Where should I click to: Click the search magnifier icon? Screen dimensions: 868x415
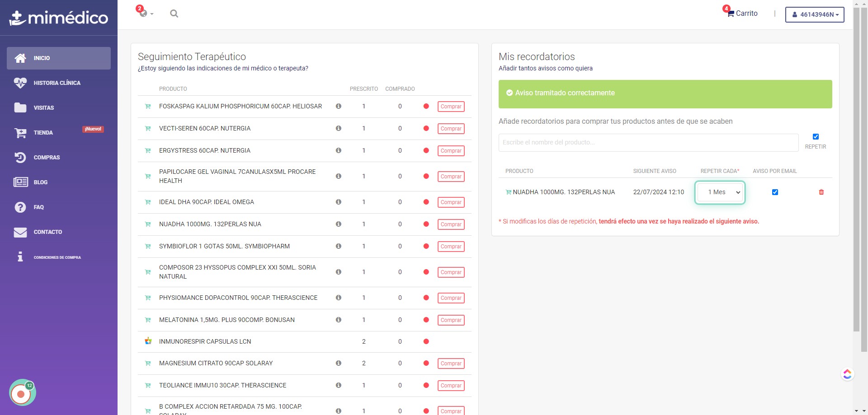click(x=174, y=14)
